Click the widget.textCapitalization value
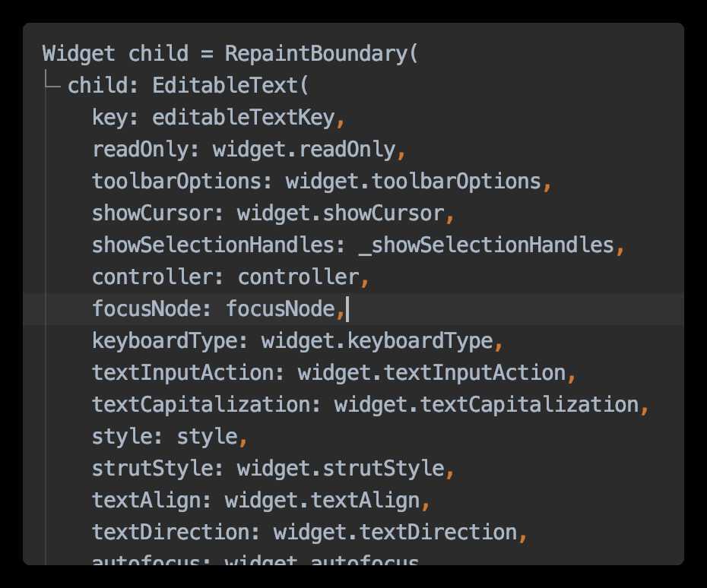The height and width of the screenshot is (588, 707). (x=487, y=405)
